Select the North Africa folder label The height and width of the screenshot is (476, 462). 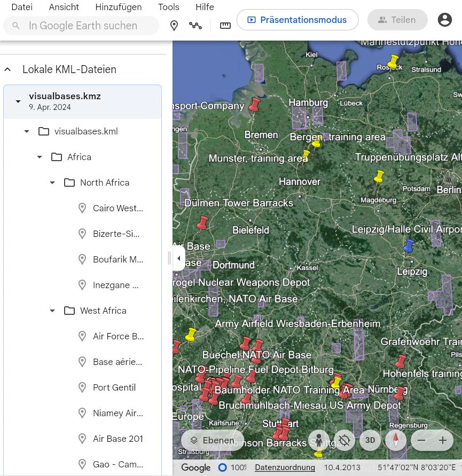click(x=105, y=183)
